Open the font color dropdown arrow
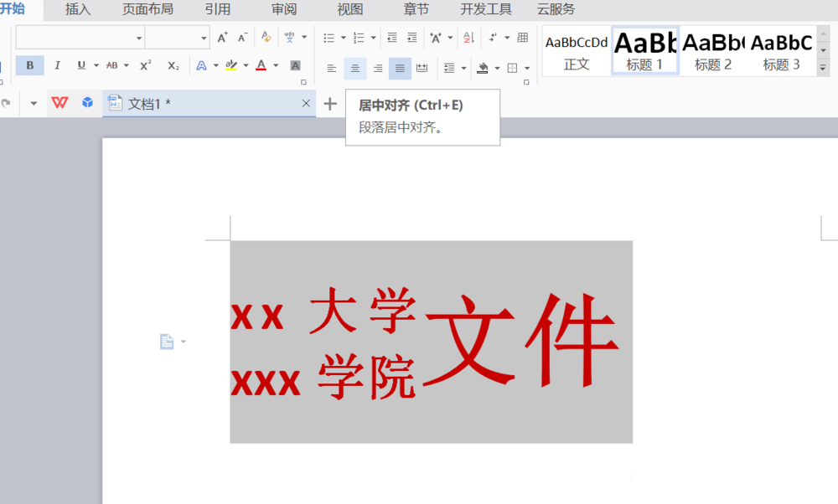 [276, 65]
